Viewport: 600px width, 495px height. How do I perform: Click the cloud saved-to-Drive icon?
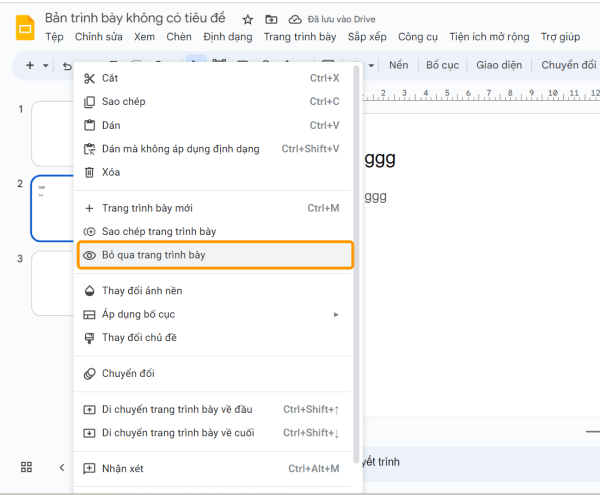coord(295,19)
